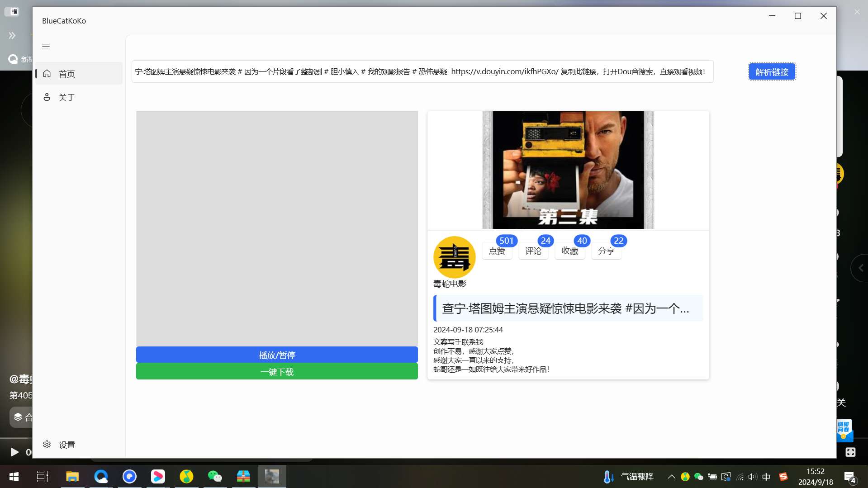Click the home icon beside 首页
This screenshot has width=868, height=488.
coord(47,73)
